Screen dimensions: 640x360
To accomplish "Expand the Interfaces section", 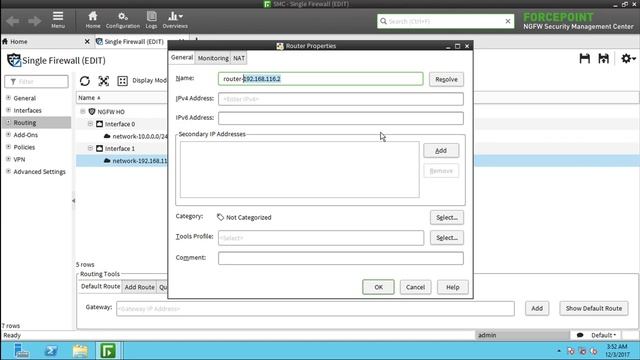I will coord(9,110).
